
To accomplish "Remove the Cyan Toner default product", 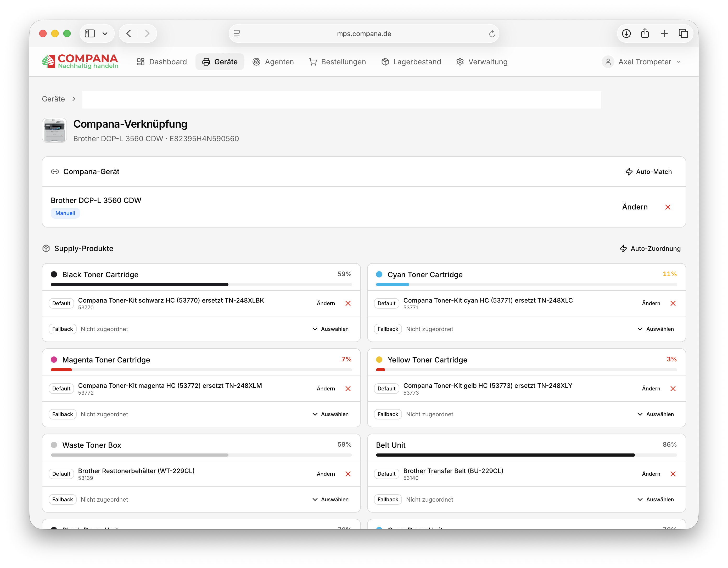I will pyautogui.click(x=673, y=303).
